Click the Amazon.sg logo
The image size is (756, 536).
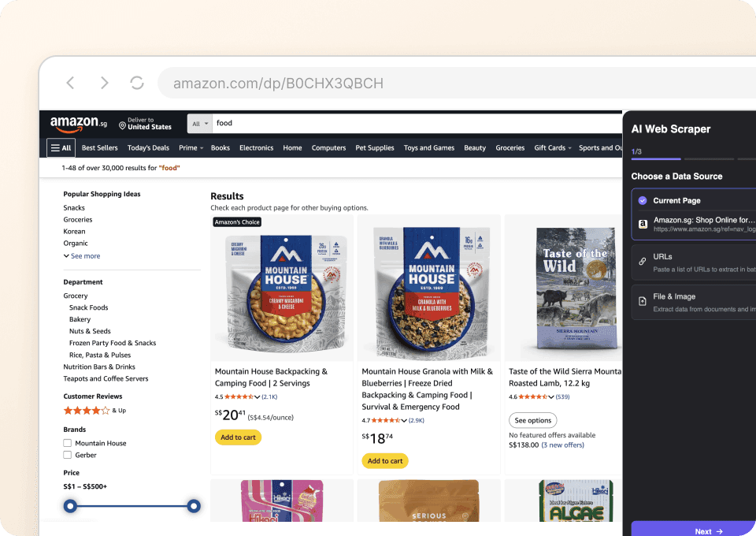[x=79, y=124]
